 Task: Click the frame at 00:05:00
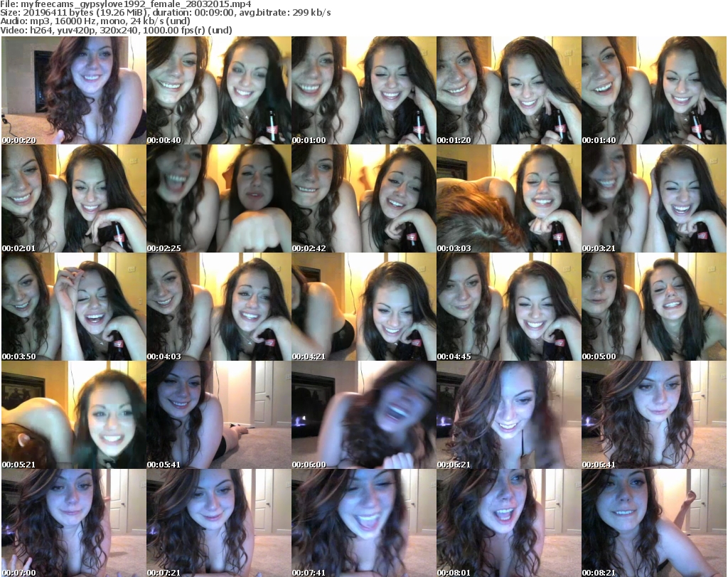[x=654, y=307]
